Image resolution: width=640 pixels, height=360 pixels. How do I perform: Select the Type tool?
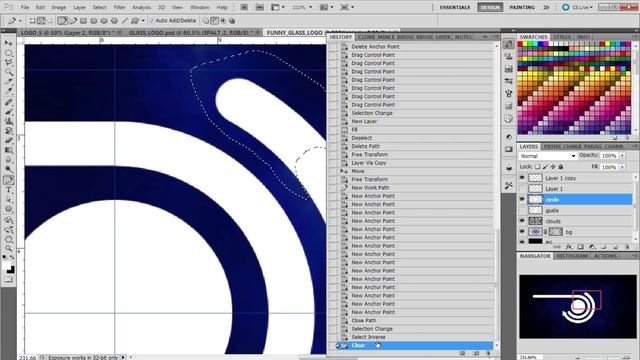(x=9, y=190)
